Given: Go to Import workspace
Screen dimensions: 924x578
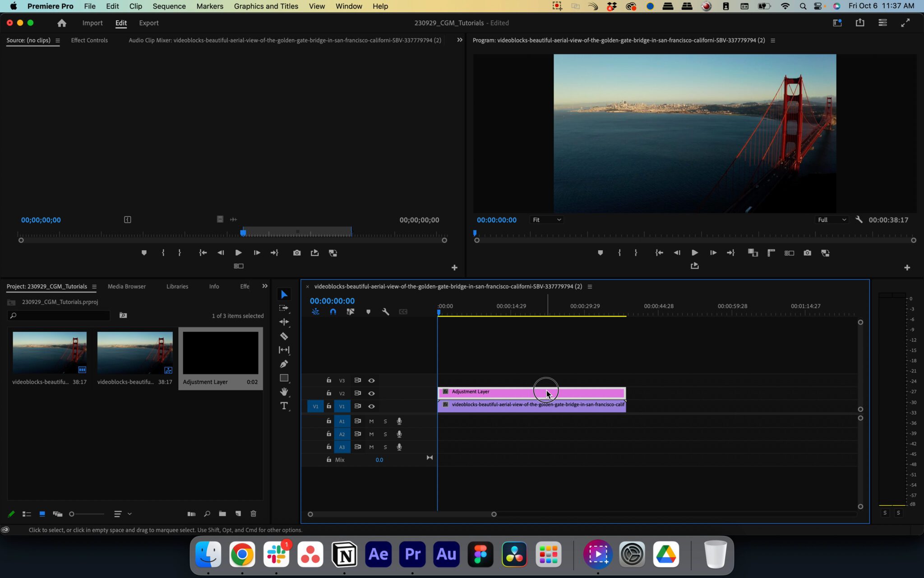Looking at the screenshot, I should point(92,23).
